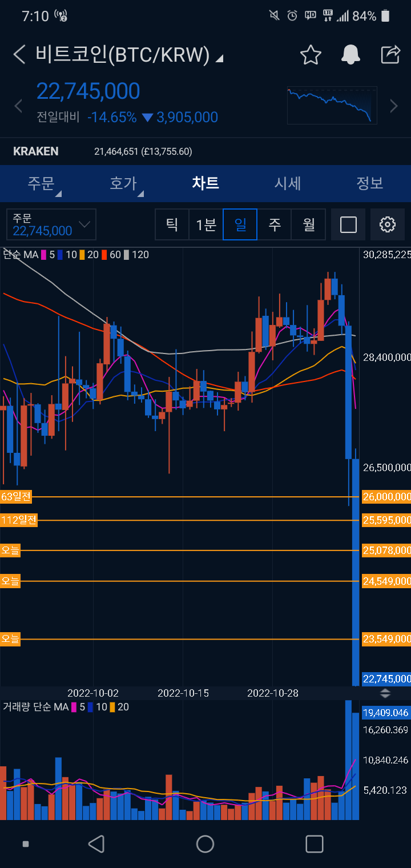
Task: Tap the share icon in header
Action: [x=390, y=55]
